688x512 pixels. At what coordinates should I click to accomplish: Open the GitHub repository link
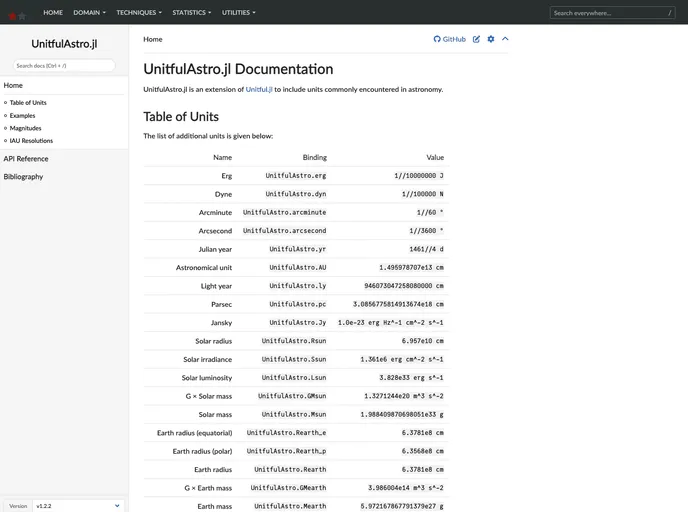(x=449, y=39)
